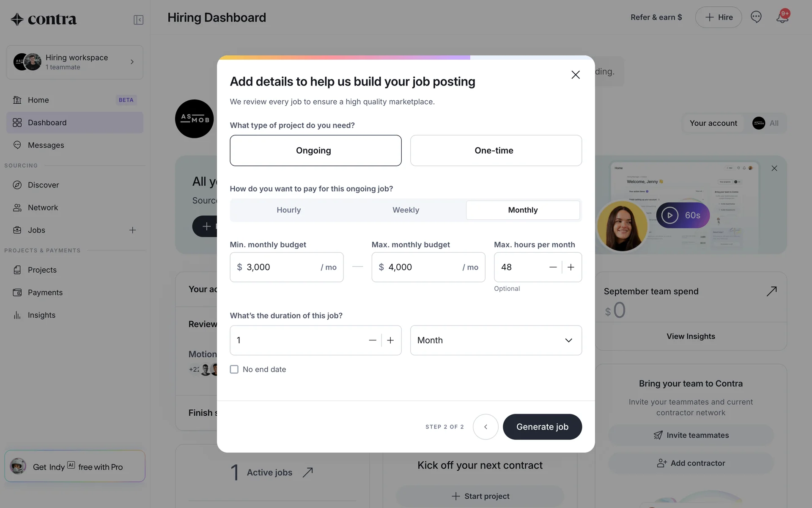812x508 pixels.
Task: Click the plus icon next to Jobs
Action: [132, 230]
